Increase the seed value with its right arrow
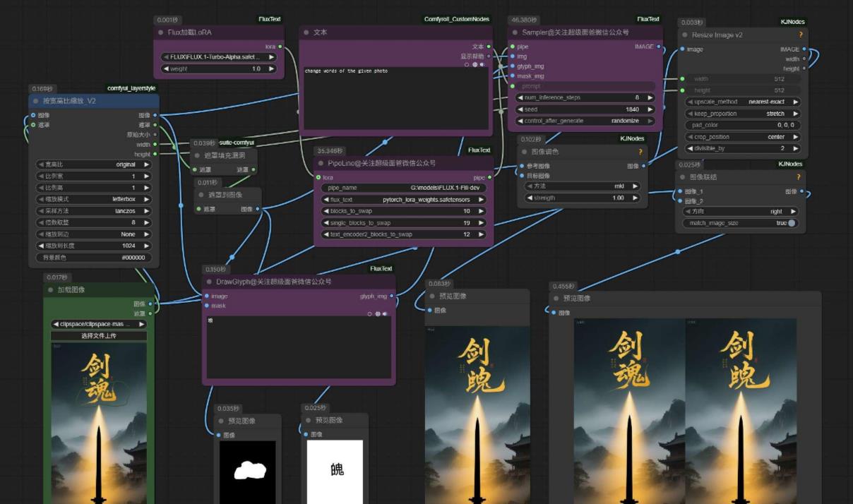 (650, 109)
